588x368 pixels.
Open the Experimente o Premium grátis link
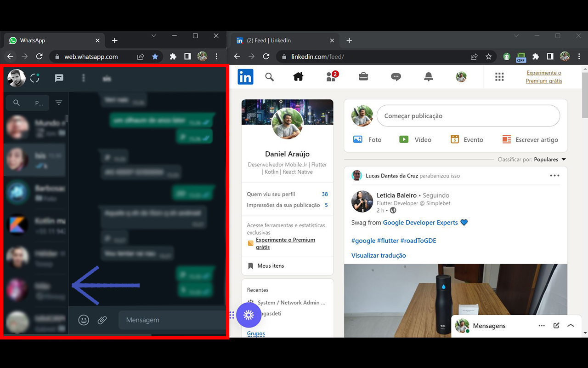pyautogui.click(x=544, y=76)
